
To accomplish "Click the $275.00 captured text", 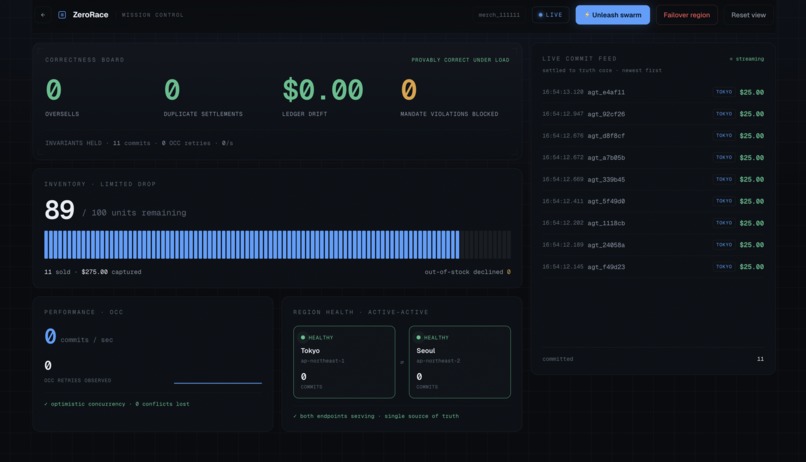I will 111,272.
